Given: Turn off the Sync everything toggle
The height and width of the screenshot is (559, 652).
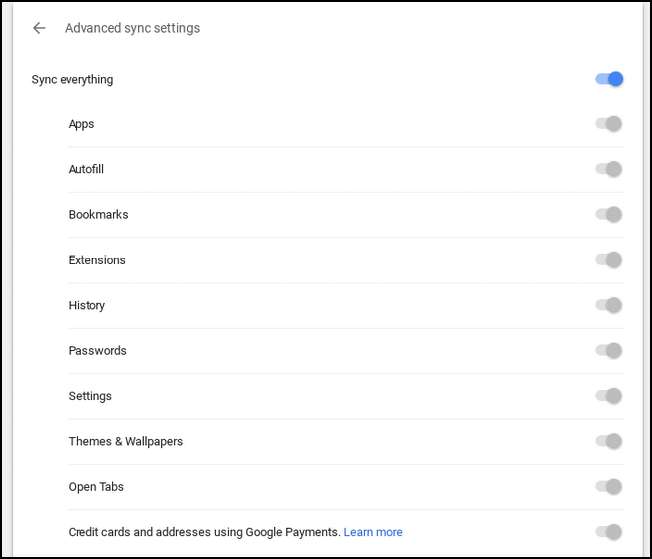Looking at the screenshot, I should coord(609,79).
